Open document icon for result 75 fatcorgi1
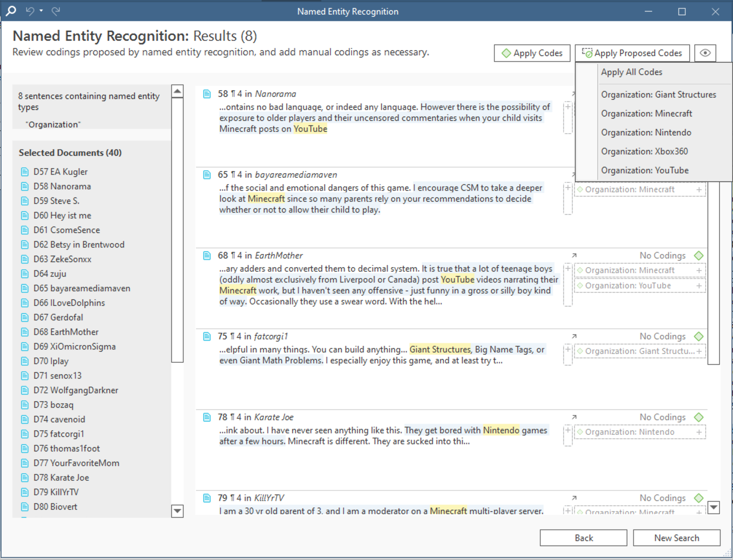The image size is (733, 560). click(x=207, y=336)
